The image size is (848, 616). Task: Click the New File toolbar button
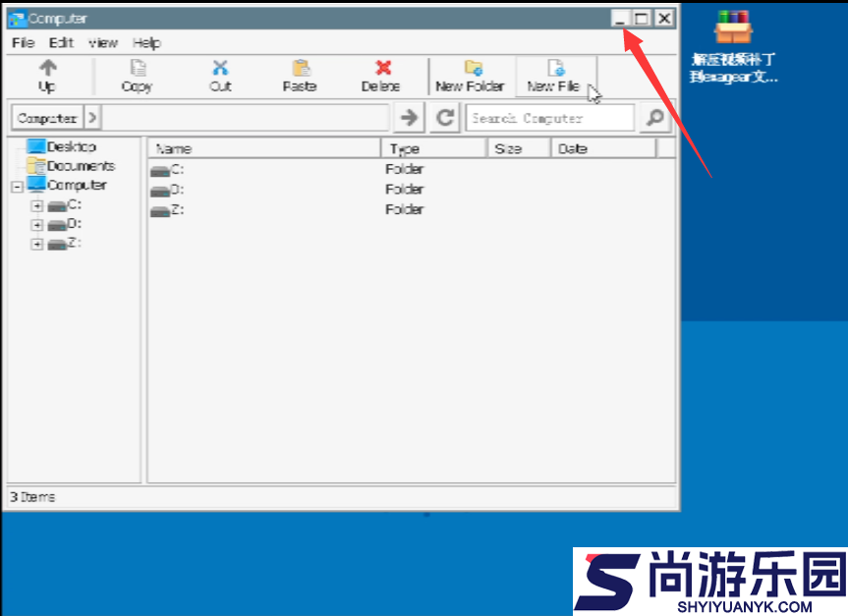coord(555,75)
